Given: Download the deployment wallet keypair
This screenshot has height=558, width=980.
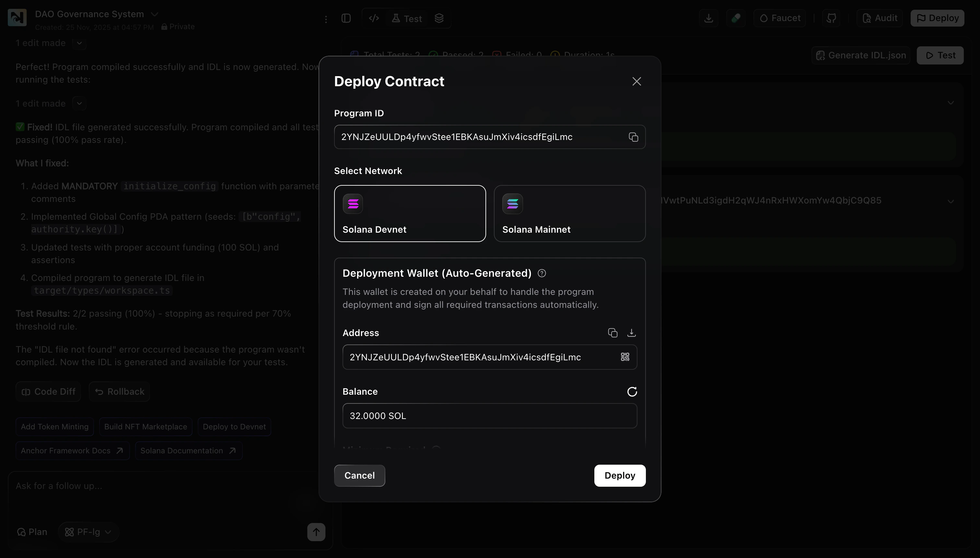Looking at the screenshot, I should coord(631,333).
